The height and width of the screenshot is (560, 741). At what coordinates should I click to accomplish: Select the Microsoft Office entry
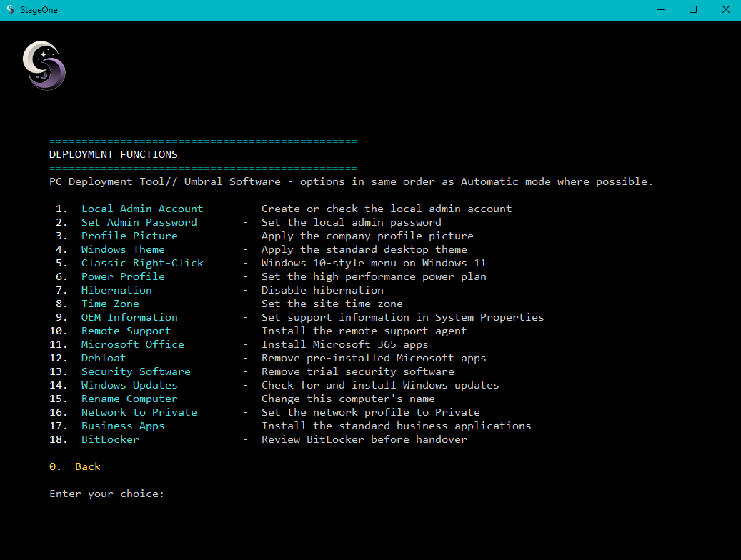point(133,344)
